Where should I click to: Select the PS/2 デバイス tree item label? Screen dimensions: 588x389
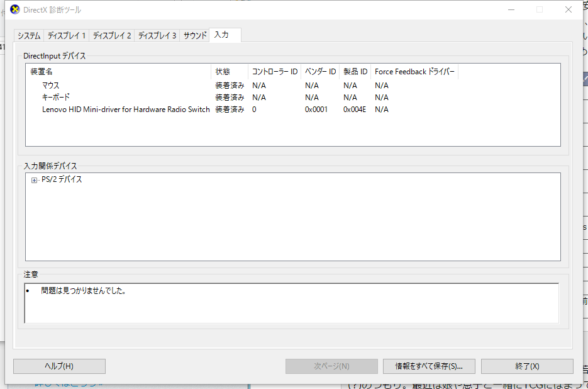click(62, 179)
